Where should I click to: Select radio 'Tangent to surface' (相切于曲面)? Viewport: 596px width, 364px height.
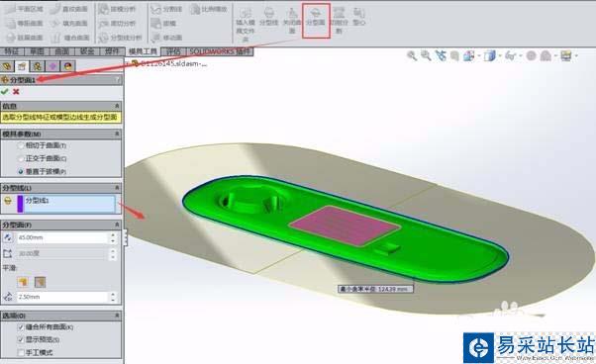pos(21,145)
